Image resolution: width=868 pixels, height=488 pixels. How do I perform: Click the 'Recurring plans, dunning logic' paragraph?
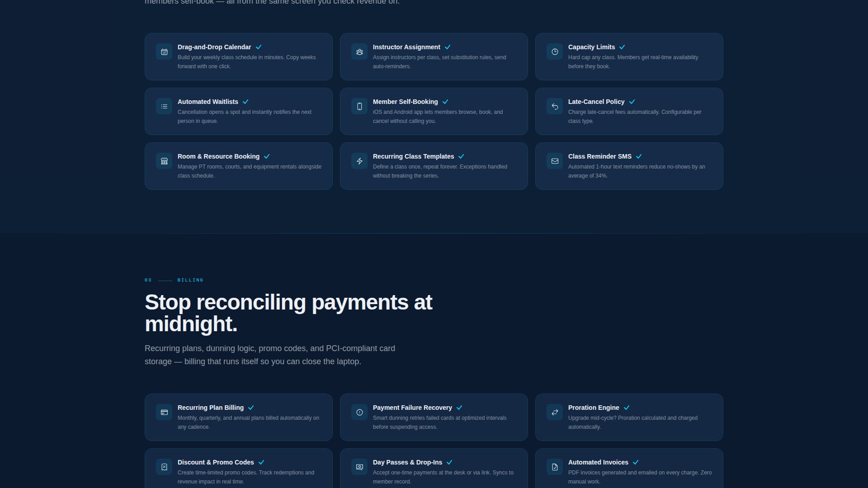(270, 355)
